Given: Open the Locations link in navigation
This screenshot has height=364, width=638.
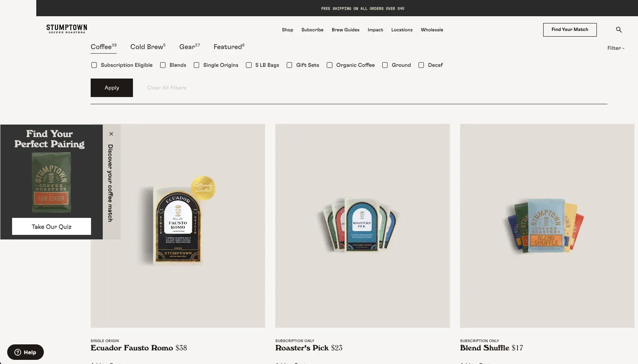Looking at the screenshot, I should [402, 30].
